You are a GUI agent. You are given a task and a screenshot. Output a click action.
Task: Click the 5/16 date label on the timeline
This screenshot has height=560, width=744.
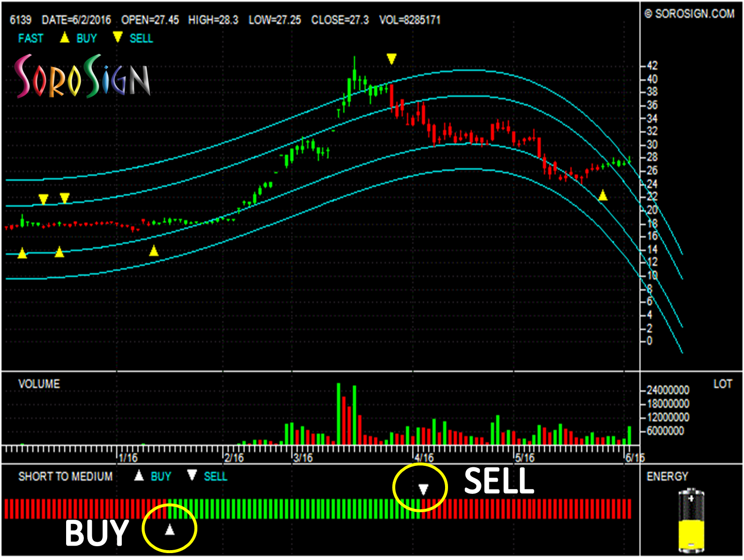(x=525, y=458)
